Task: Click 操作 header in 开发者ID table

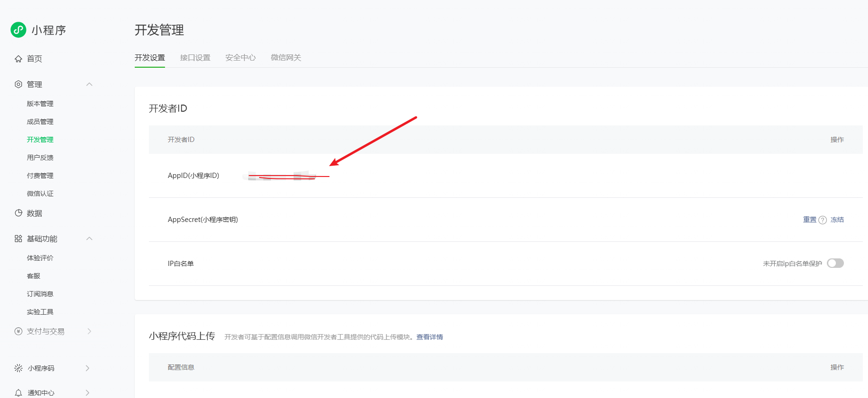Action: (x=837, y=140)
